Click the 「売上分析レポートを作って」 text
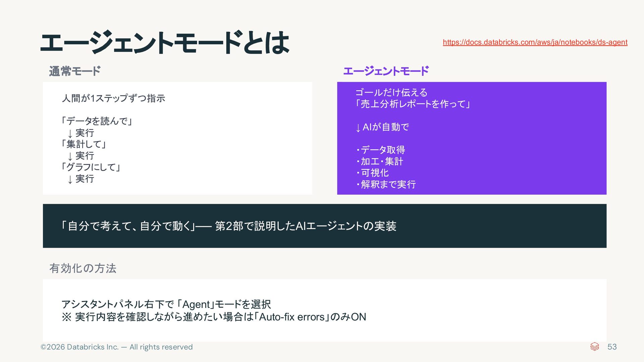Screen dimensions: 644x362 click(x=413, y=104)
